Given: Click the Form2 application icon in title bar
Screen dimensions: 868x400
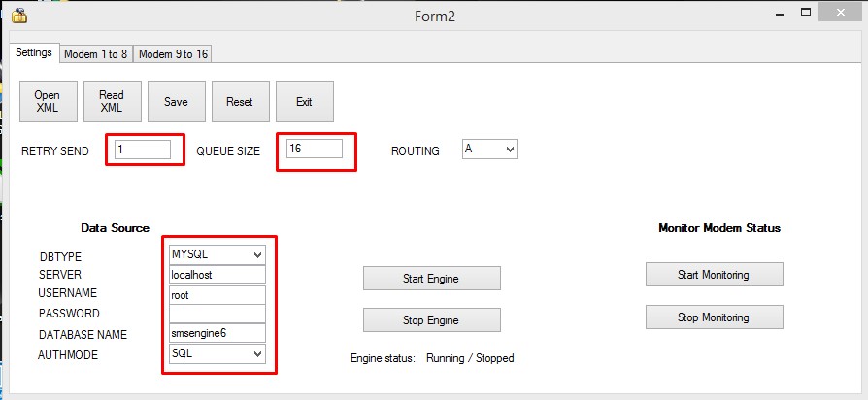Looking at the screenshot, I should (19, 16).
